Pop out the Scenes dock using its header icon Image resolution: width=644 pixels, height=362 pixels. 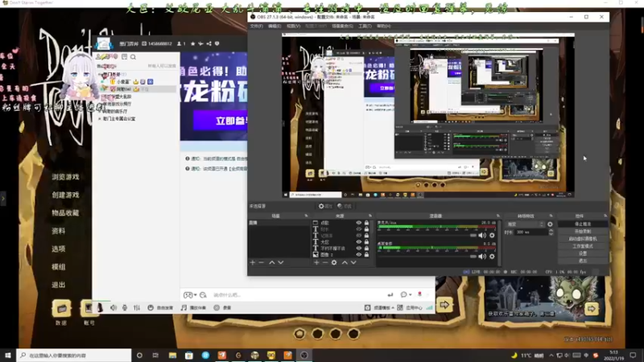pos(306,216)
